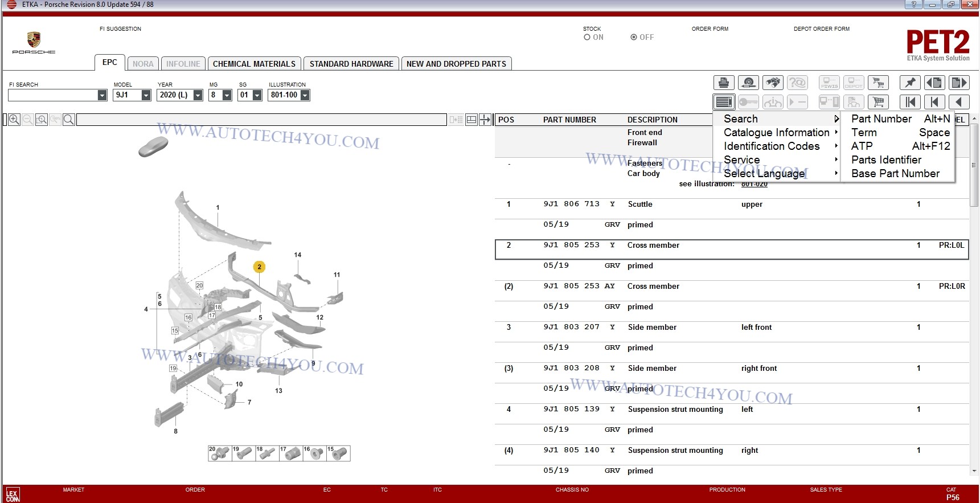The image size is (980, 503).
Task: Jump to first illustration with double-bar arrow
Action: point(910,103)
